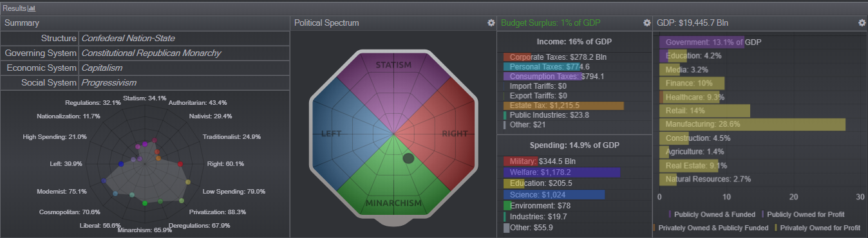Click the Privatization: 88.3% radar label
This screenshot has height=238, width=868.
click(x=218, y=212)
